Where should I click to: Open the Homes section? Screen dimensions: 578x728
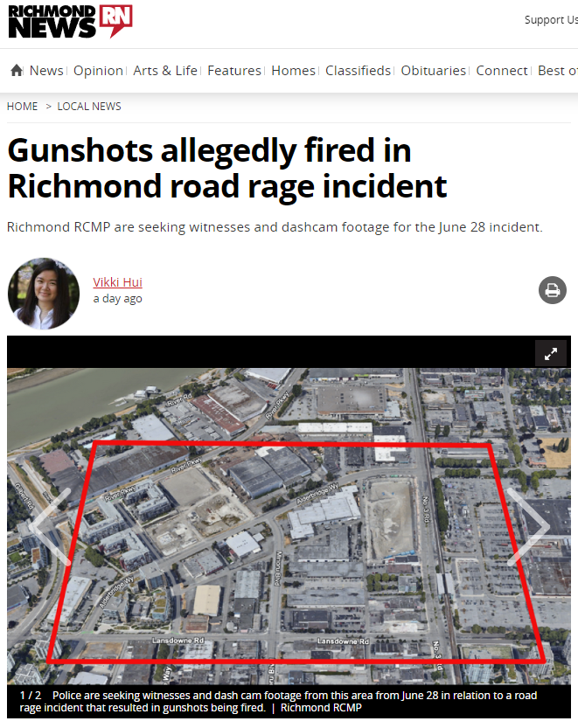pos(293,71)
